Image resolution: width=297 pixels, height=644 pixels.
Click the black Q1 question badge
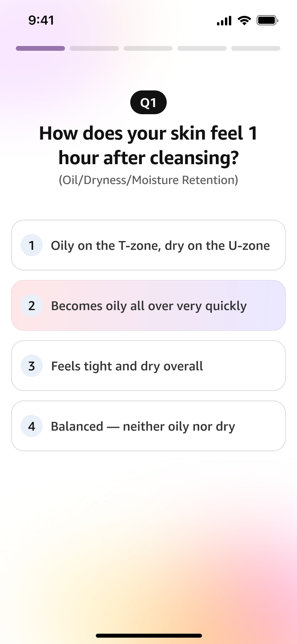click(x=148, y=103)
